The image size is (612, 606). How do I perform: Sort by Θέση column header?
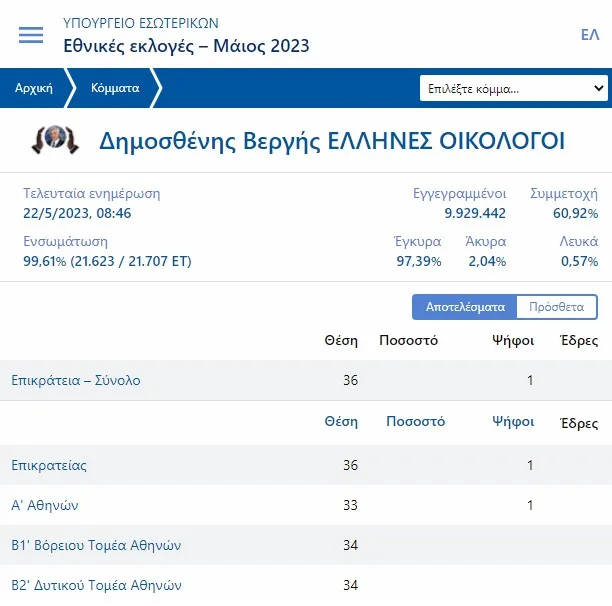(x=340, y=421)
